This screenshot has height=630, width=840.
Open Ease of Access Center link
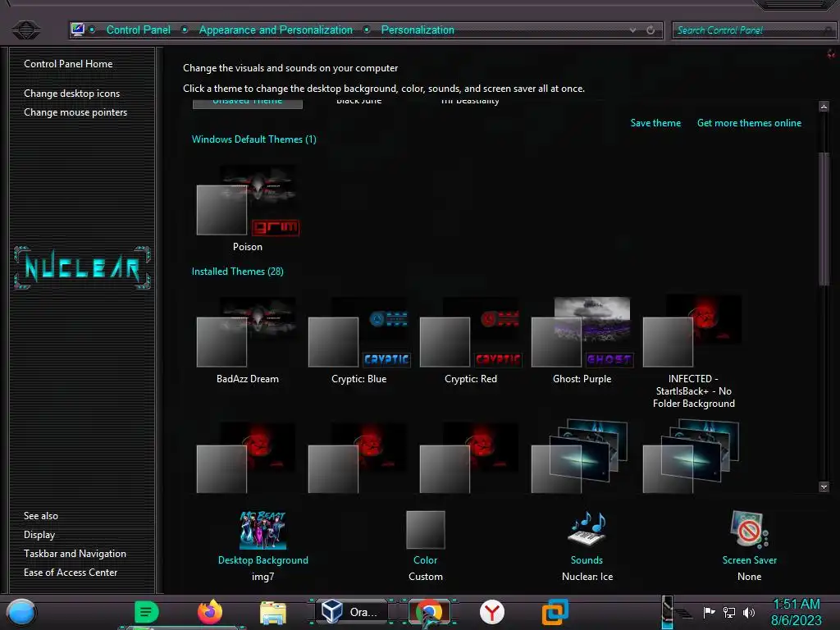(x=71, y=572)
